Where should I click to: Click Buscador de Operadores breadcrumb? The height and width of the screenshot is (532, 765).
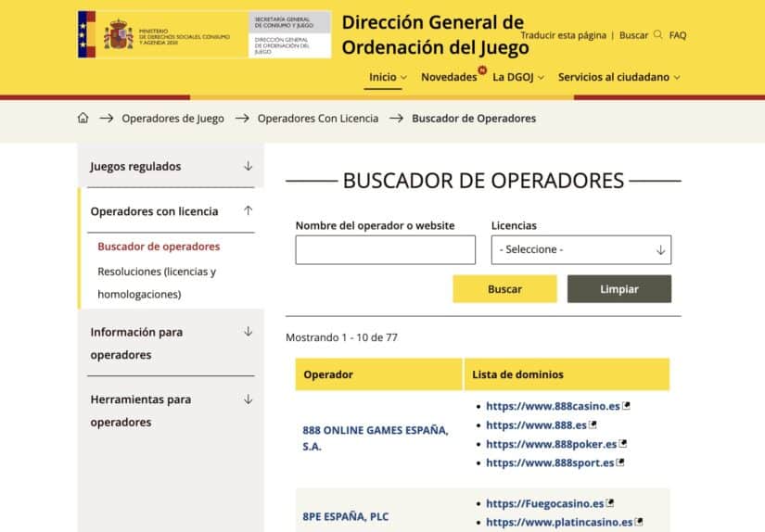tap(474, 119)
